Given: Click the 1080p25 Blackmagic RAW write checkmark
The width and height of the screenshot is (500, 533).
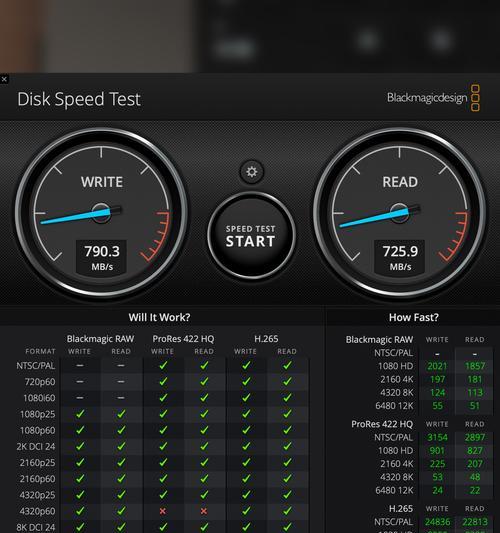Looking at the screenshot, I should [x=80, y=414].
